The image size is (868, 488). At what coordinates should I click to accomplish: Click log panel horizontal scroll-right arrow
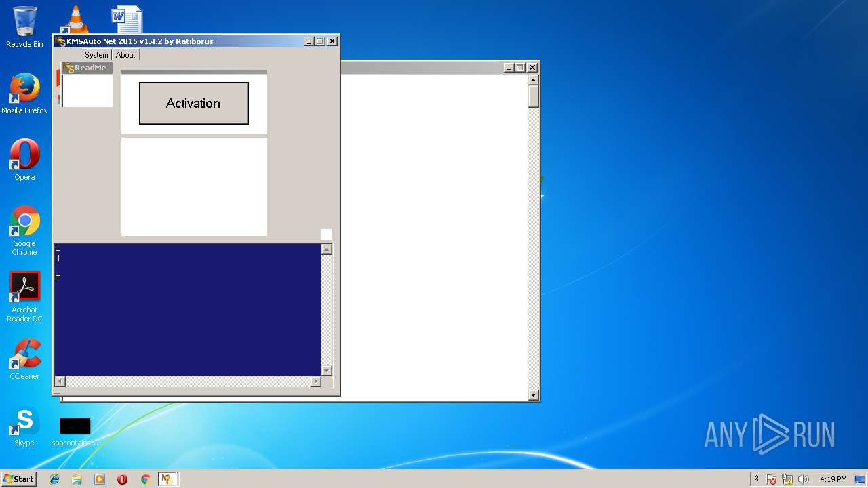click(x=315, y=382)
